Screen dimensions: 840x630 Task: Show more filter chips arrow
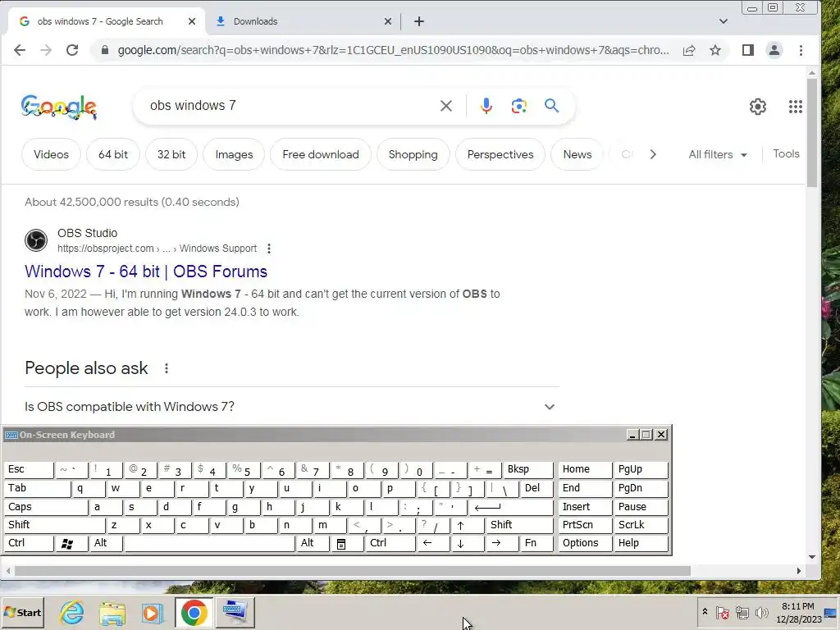652,154
